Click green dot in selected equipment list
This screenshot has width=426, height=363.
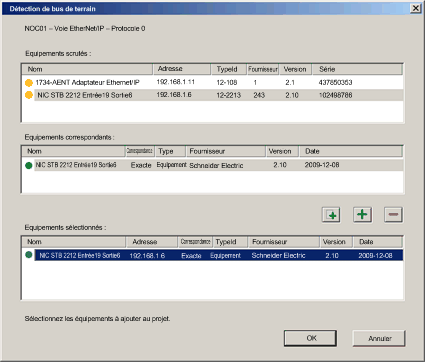tap(29, 255)
